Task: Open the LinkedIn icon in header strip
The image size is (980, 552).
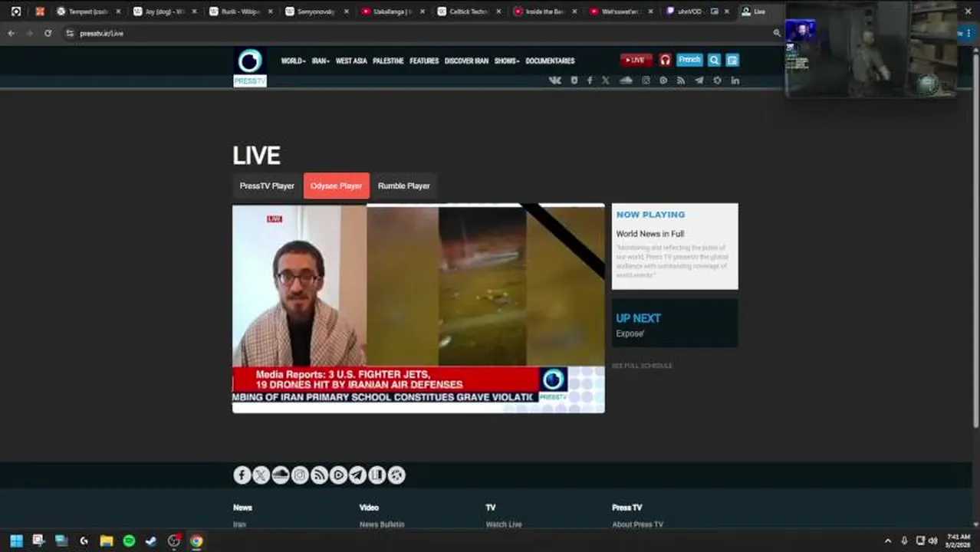Action: point(735,80)
